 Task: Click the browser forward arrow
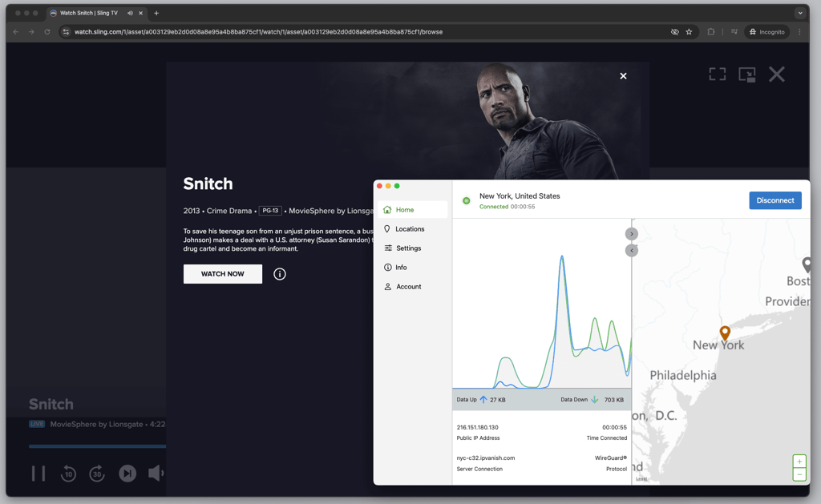click(31, 32)
